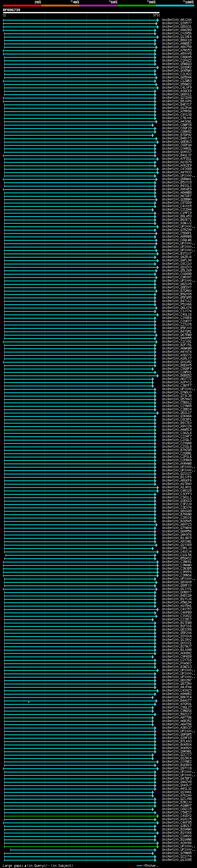
Task: Click the UniRef100_C3NK81 label
Action: 177,562
